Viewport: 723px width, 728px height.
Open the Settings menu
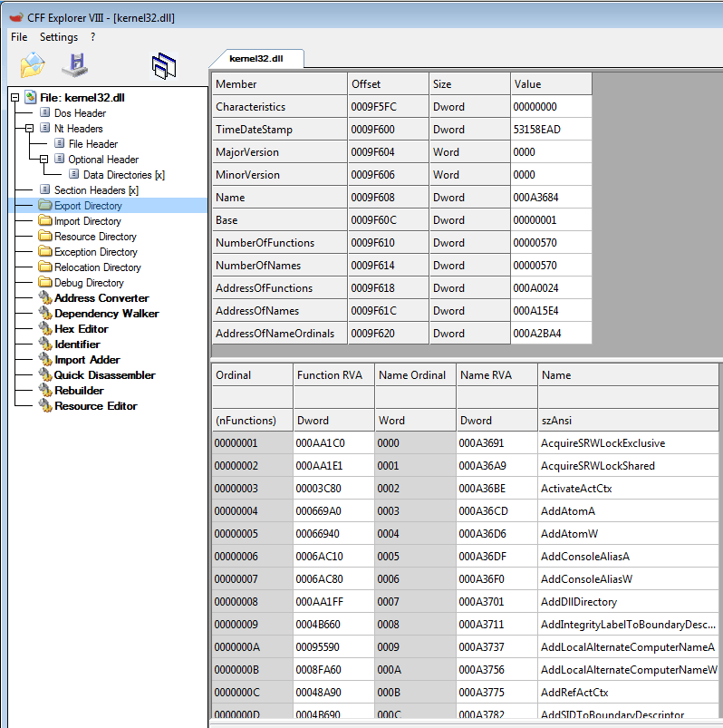click(x=59, y=37)
